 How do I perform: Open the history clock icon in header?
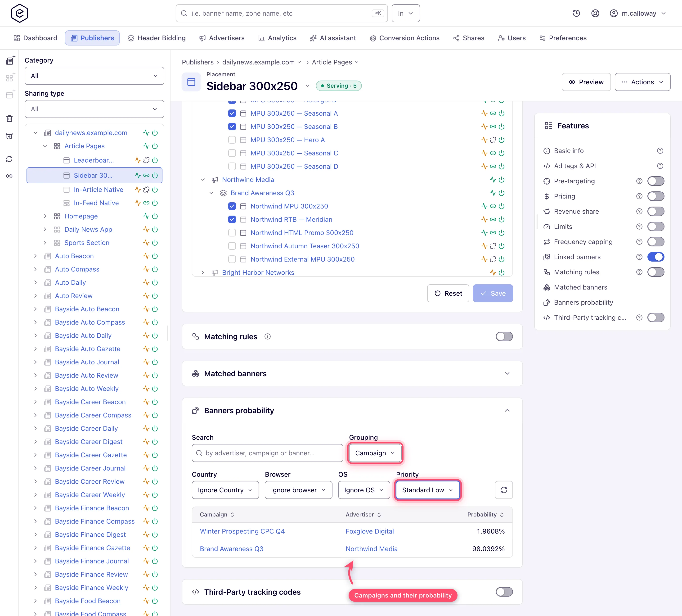(x=576, y=13)
